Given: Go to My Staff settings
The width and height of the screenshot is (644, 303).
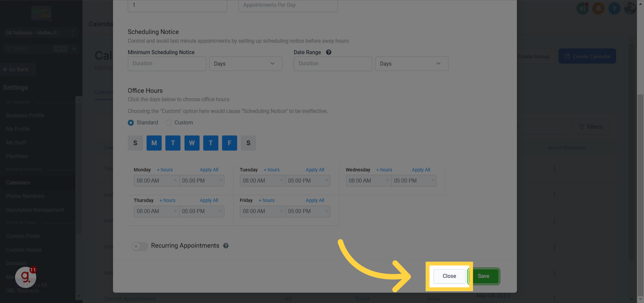Looking at the screenshot, I should point(16,142).
